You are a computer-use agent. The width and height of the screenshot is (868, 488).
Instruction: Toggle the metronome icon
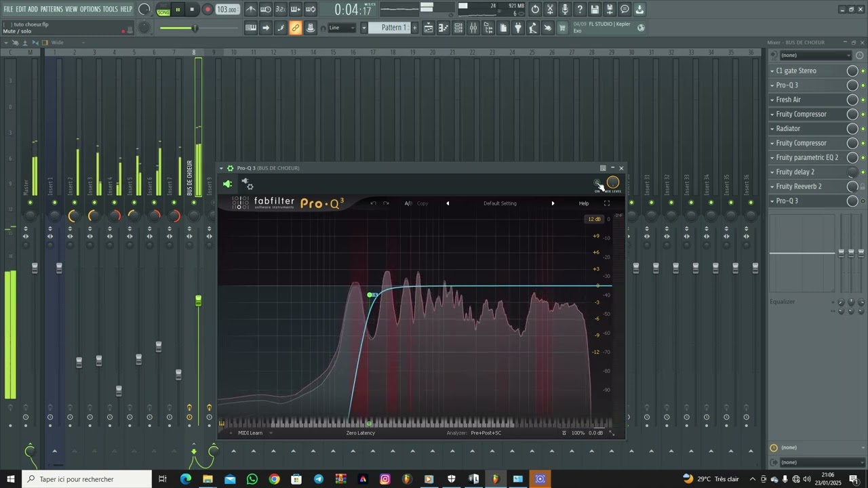(x=251, y=9)
